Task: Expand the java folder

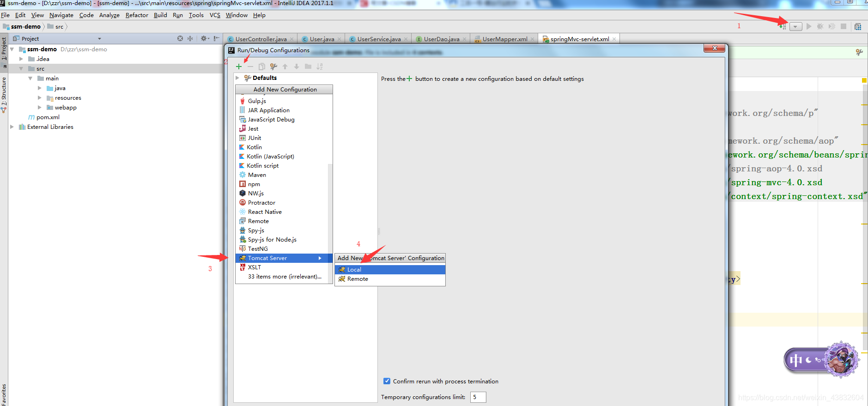Action: tap(40, 88)
